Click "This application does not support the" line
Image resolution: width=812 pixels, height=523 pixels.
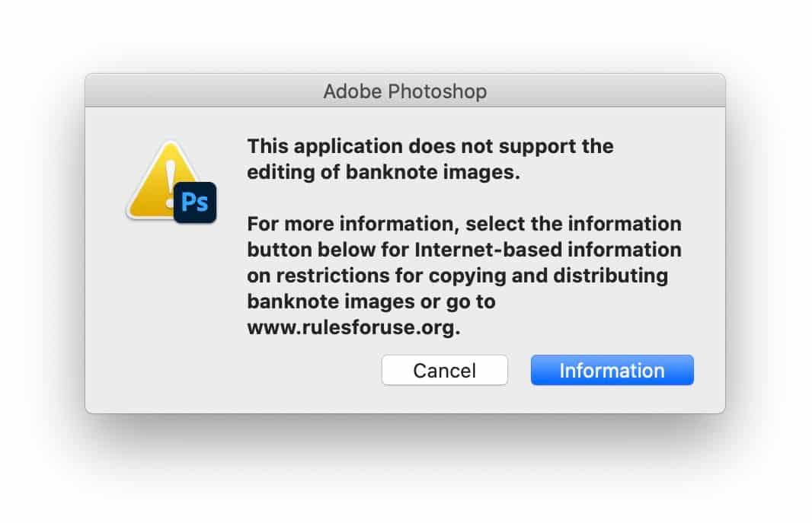pos(430,146)
